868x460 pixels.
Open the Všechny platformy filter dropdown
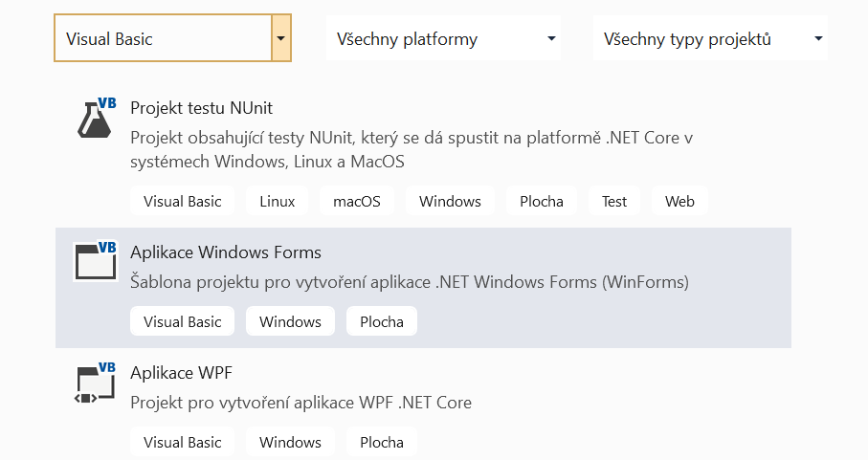(x=443, y=38)
